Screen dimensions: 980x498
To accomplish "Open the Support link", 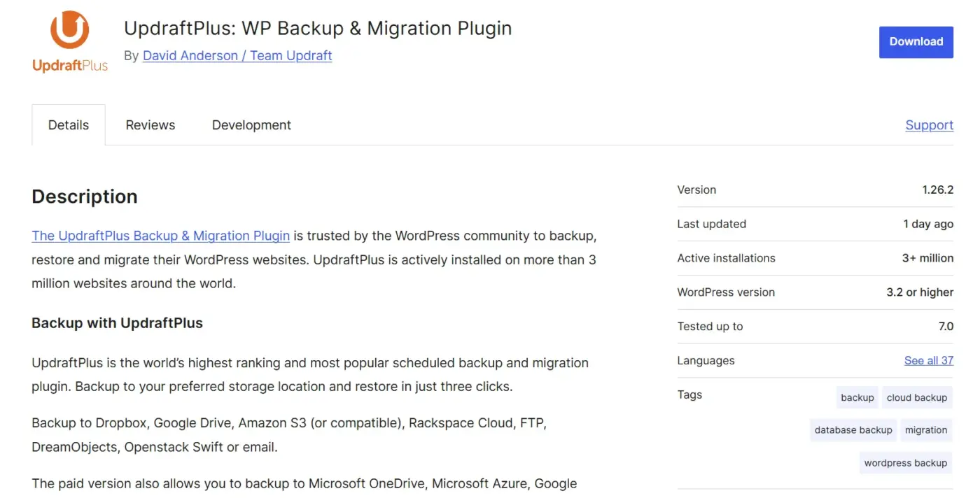I will pyautogui.click(x=929, y=125).
